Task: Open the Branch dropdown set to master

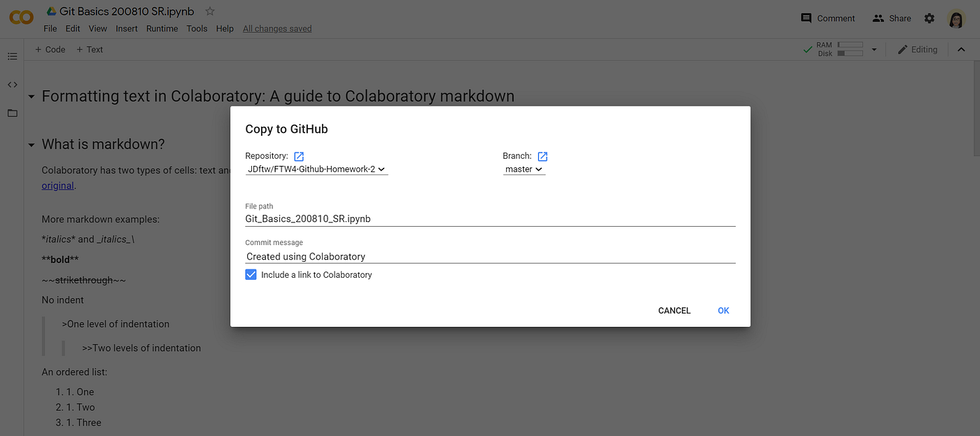Action: 524,169
